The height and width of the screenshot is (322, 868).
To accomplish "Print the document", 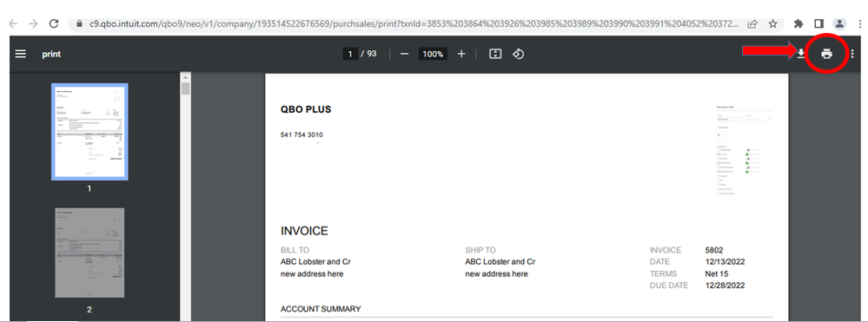I will 826,54.
